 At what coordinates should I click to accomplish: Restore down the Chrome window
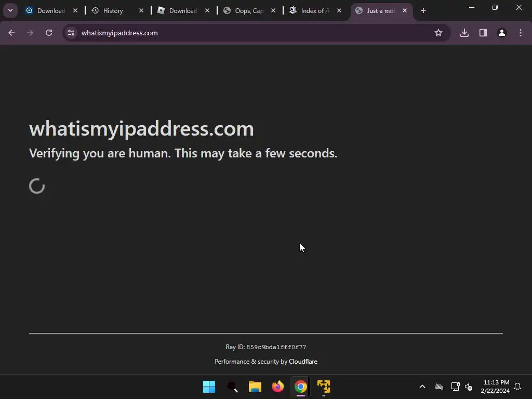point(495,7)
